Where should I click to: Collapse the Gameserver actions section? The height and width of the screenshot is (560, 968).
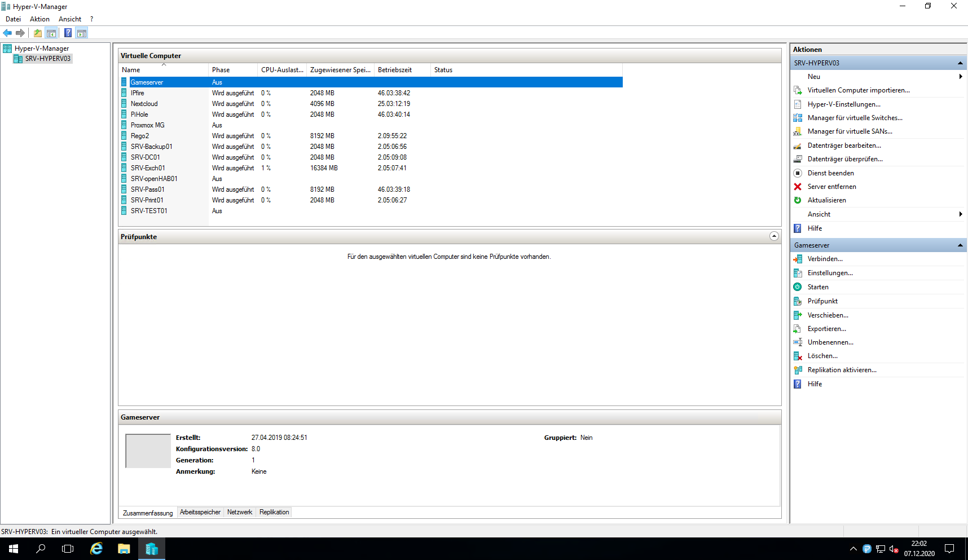(x=960, y=245)
